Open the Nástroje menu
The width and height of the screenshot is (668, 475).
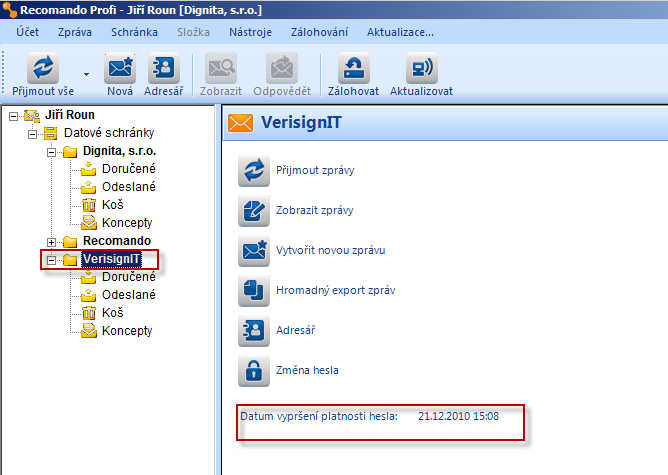(249, 32)
